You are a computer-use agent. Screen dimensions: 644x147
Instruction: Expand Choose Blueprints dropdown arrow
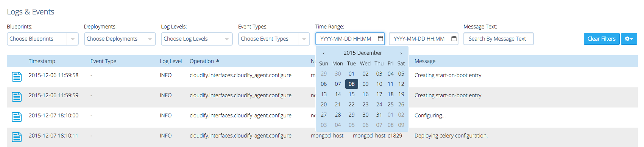click(73, 39)
